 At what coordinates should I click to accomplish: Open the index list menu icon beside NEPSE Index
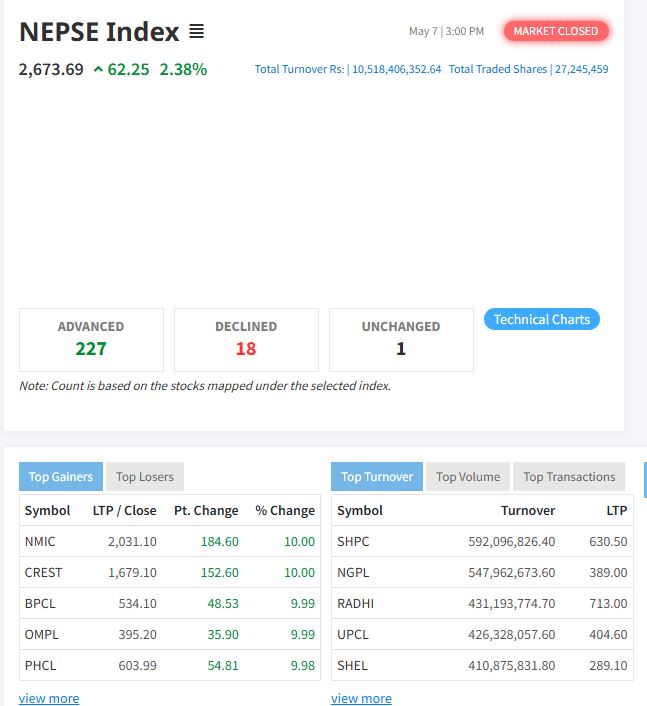[196, 31]
